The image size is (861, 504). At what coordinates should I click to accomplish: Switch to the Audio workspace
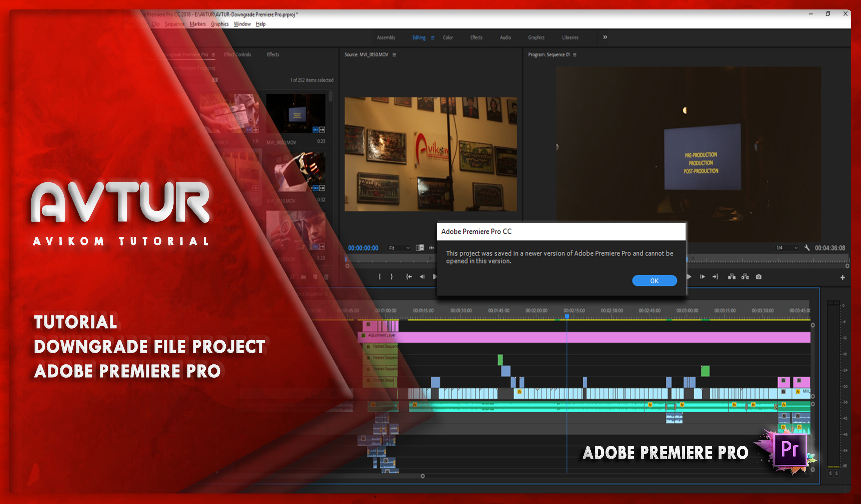point(505,38)
